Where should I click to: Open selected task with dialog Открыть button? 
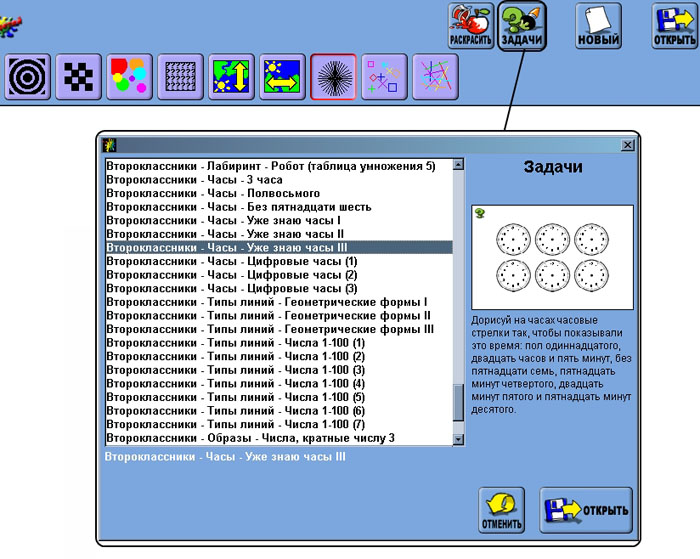[x=586, y=511]
